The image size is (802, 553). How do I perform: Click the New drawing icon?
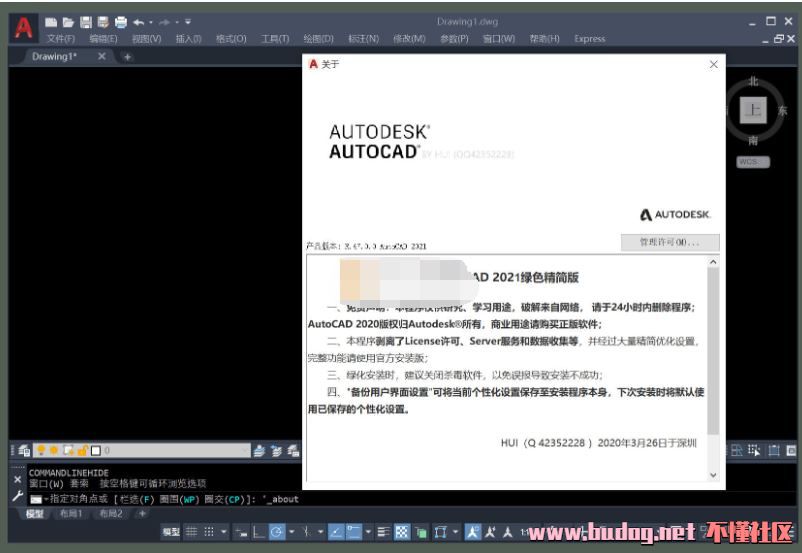point(51,22)
